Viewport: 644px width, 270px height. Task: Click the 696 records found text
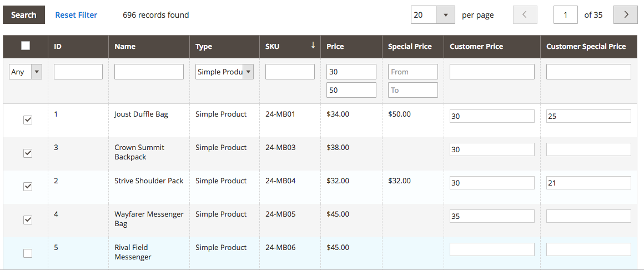click(x=155, y=15)
